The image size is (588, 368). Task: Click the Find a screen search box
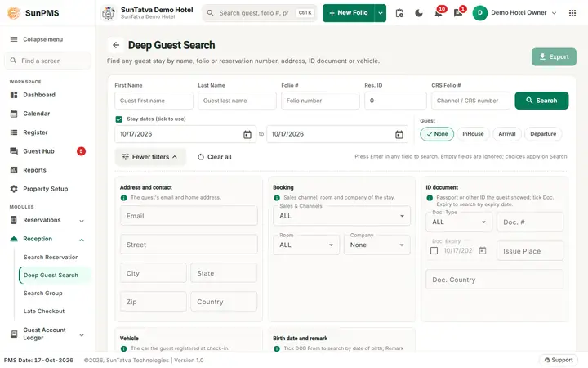click(x=47, y=61)
